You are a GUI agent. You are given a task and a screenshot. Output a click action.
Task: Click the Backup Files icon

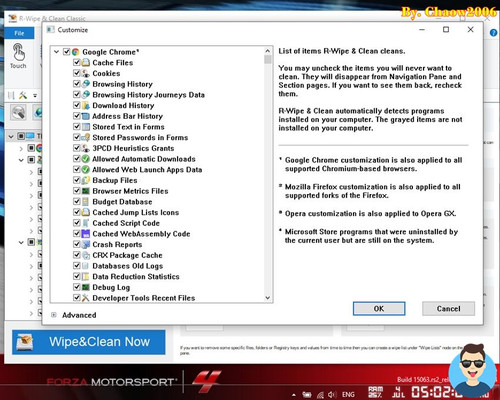tap(86, 180)
